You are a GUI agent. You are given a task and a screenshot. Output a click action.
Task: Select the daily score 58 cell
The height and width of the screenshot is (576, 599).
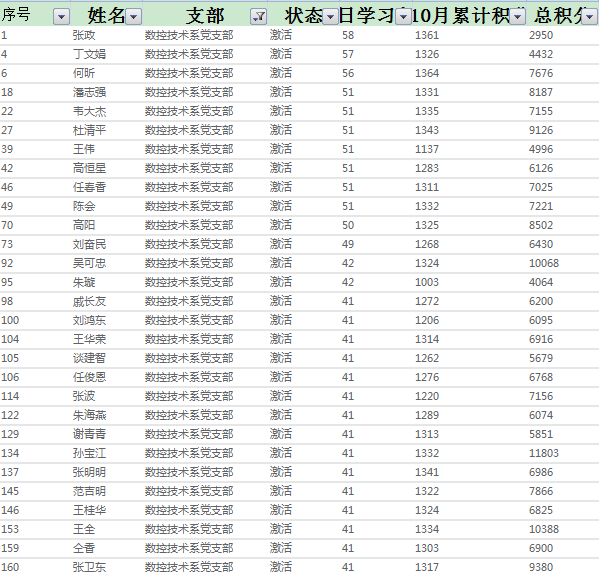pos(348,36)
